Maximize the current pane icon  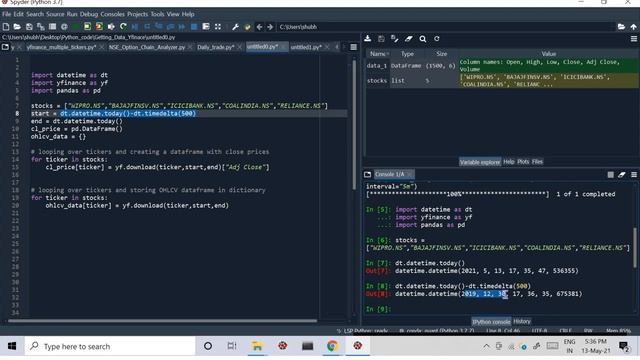pos(218,27)
